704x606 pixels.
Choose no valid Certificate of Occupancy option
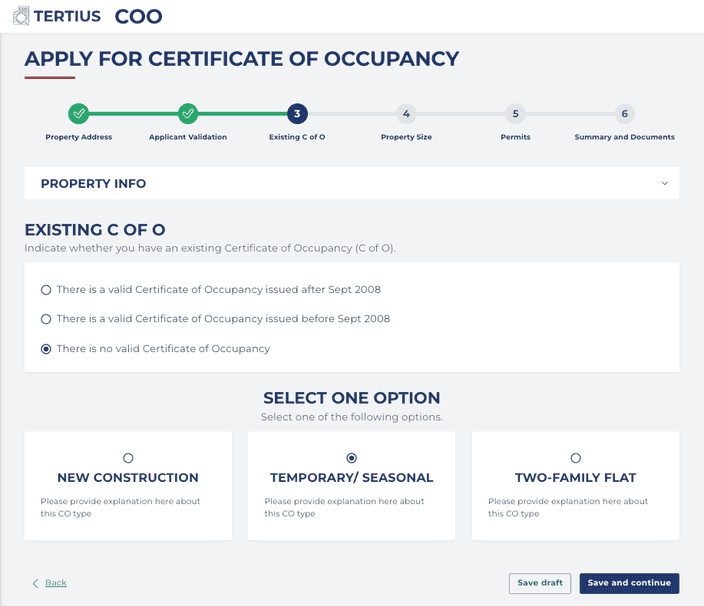click(x=46, y=349)
